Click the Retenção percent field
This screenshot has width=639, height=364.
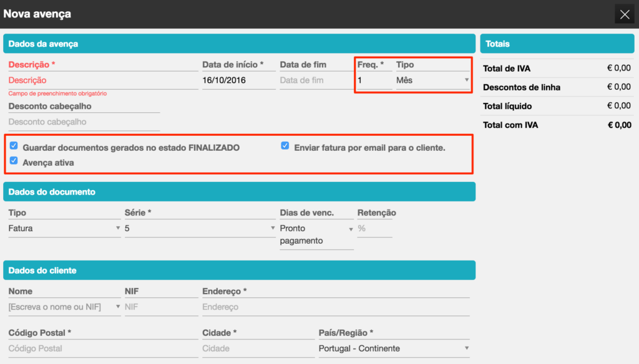click(374, 228)
